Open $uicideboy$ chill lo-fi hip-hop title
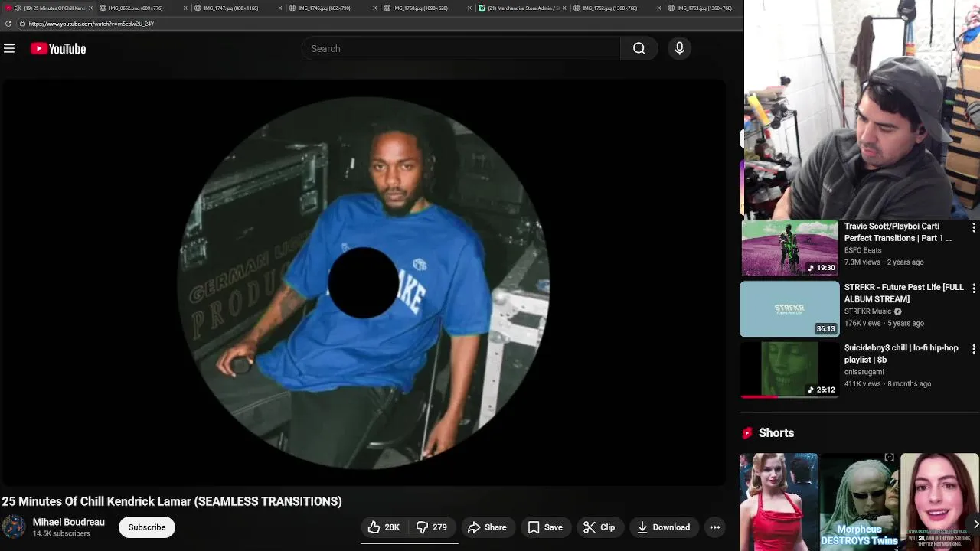980x551 pixels. click(x=901, y=354)
